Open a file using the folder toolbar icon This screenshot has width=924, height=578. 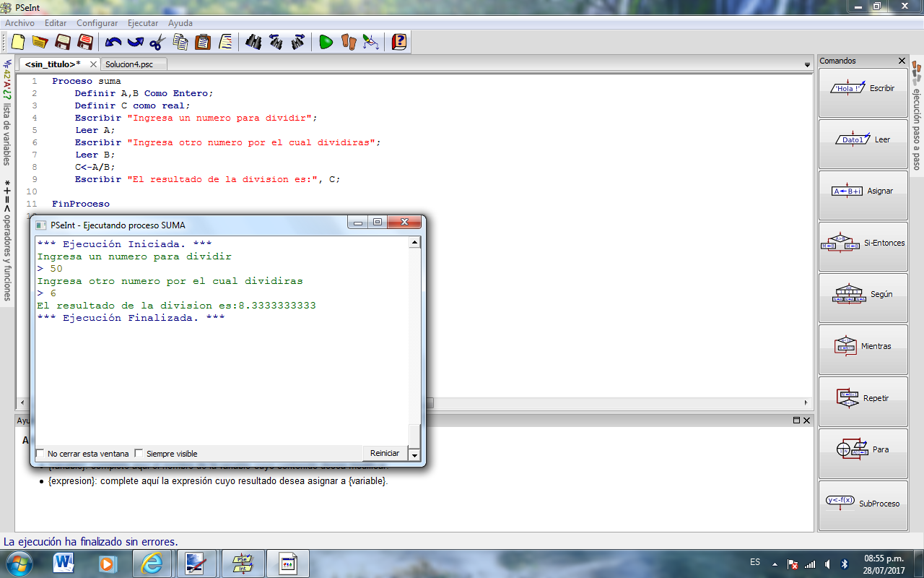[40, 42]
